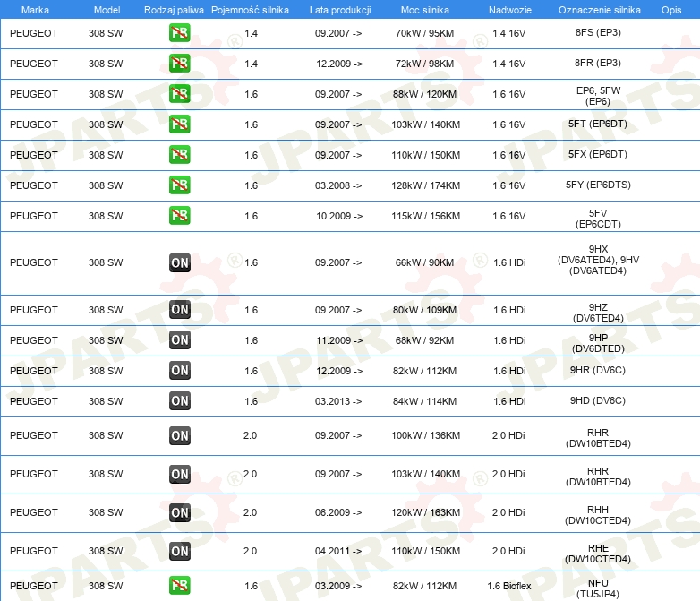Click the 04.2011 -> production date cell
This screenshot has width=700, height=601.
click(338, 551)
